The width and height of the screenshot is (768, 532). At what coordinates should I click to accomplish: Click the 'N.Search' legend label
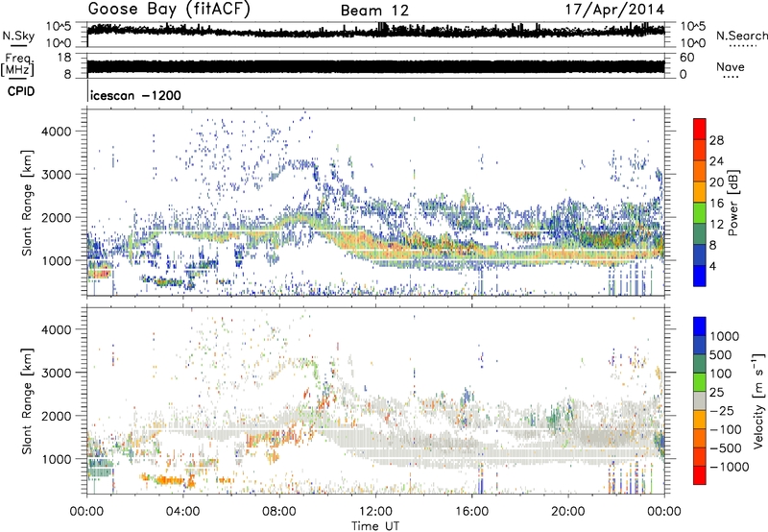pos(742,36)
